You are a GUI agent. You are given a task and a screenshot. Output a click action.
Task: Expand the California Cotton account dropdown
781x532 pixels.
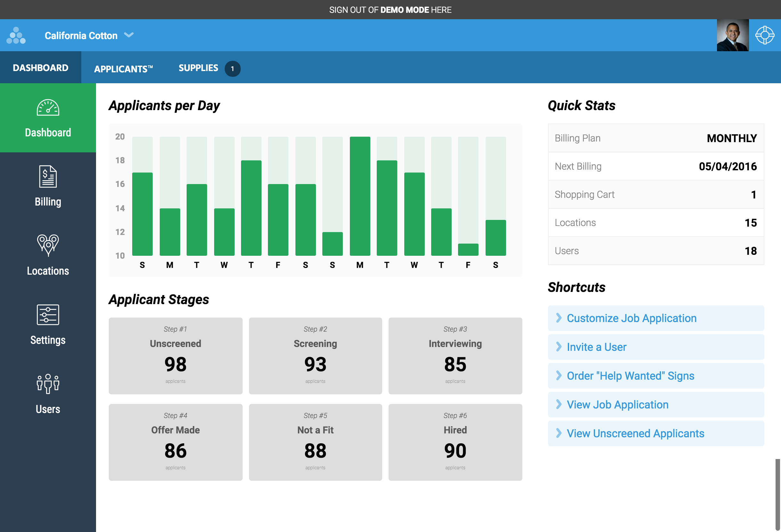[129, 35]
